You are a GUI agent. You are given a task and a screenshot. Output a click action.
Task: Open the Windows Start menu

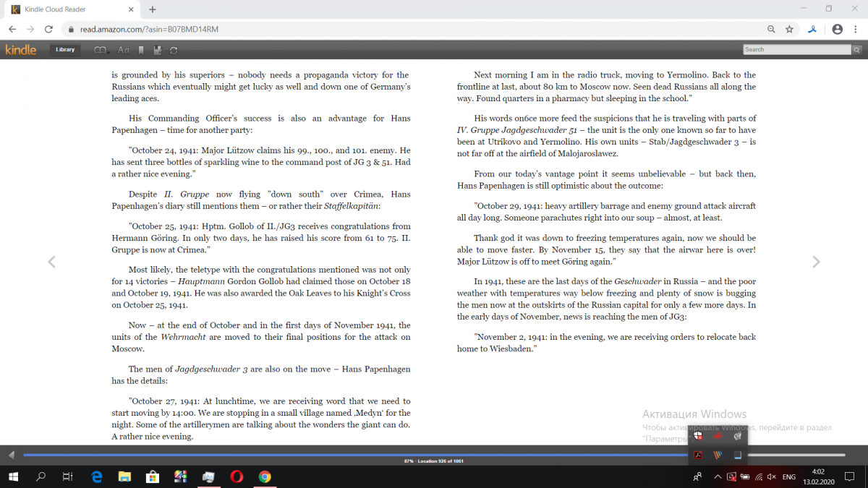pos(14,476)
